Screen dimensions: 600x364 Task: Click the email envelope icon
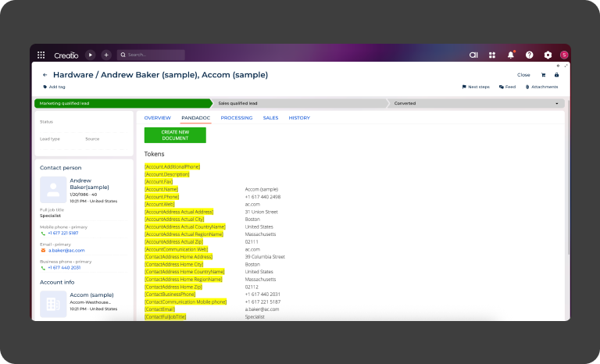coord(43,250)
